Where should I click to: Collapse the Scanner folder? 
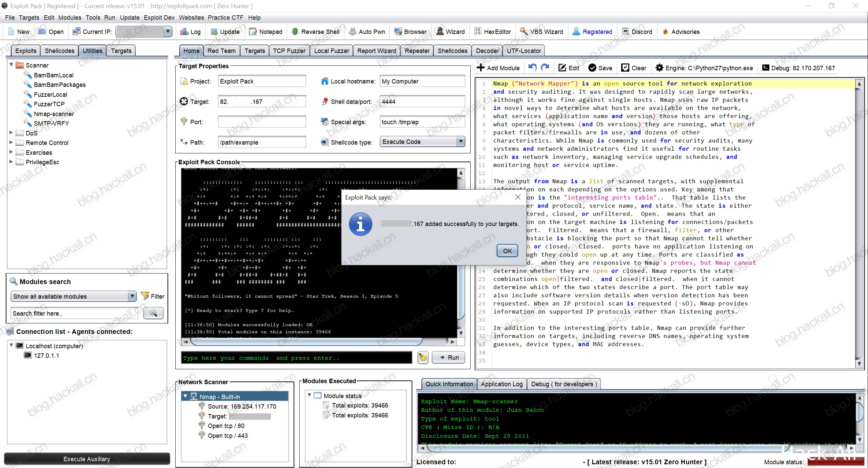click(11, 65)
